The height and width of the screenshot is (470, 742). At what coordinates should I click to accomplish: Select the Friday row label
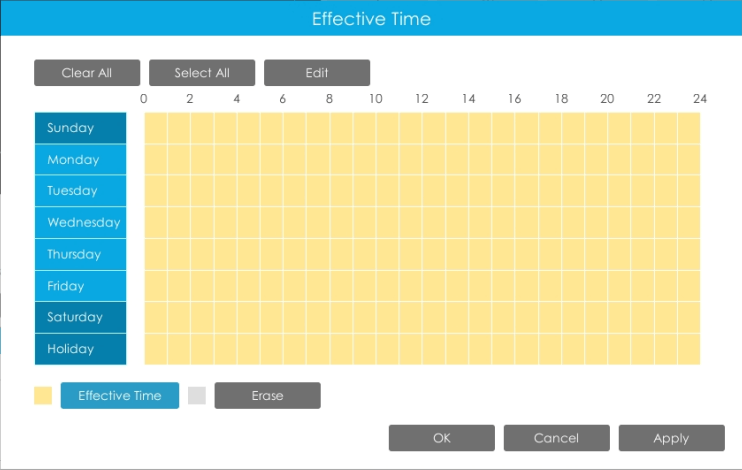coord(80,286)
